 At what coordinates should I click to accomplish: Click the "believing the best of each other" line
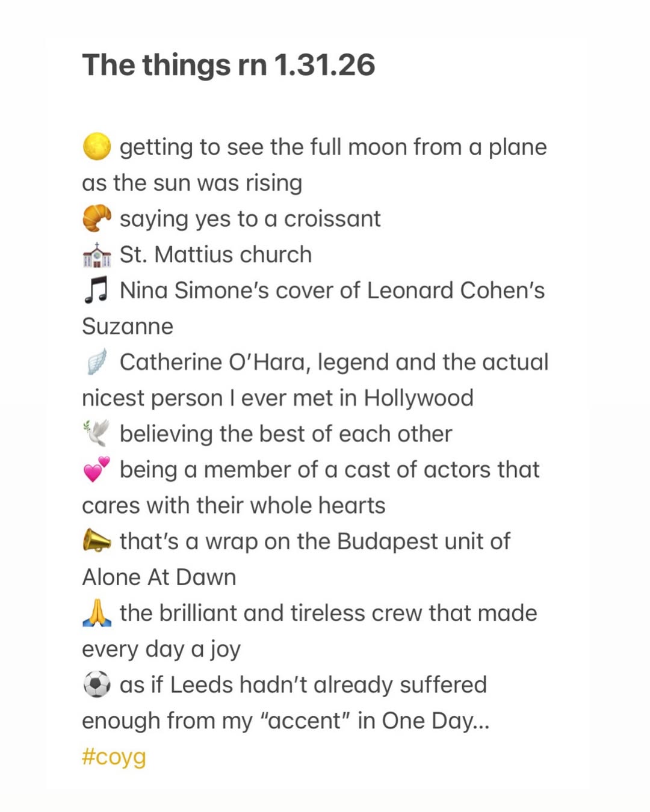(285, 434)
